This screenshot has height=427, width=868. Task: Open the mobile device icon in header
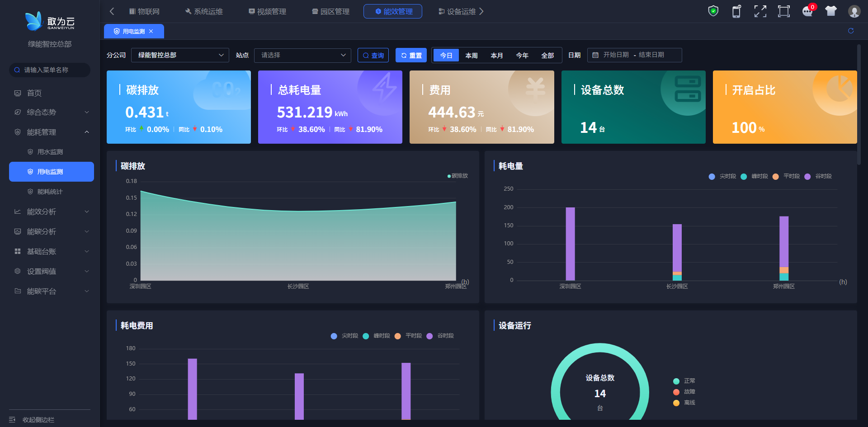pyautogui.click(x=736, y=11)
